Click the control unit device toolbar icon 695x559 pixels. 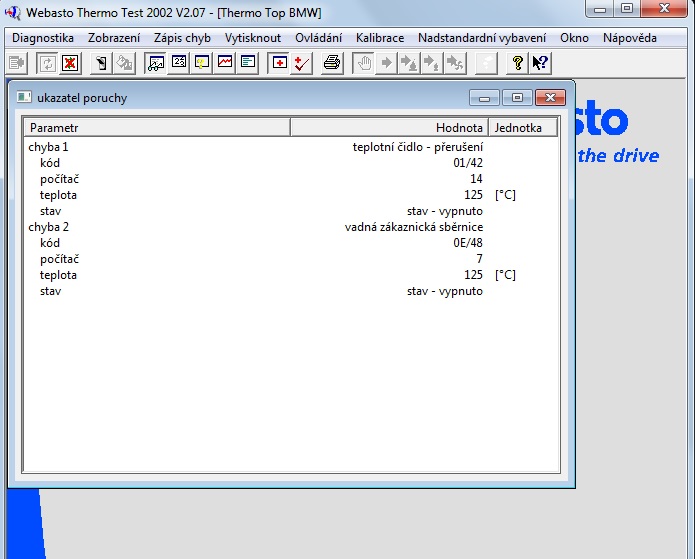coord(101,63)
